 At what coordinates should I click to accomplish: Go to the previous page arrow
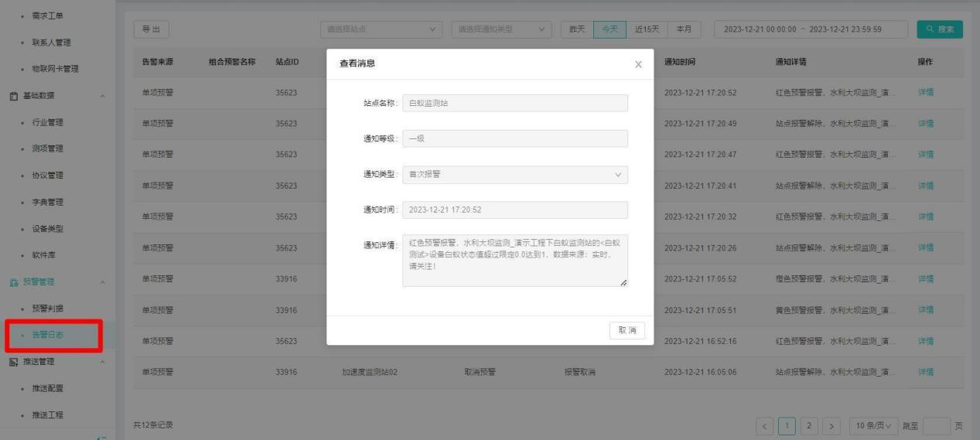point(765,425)
